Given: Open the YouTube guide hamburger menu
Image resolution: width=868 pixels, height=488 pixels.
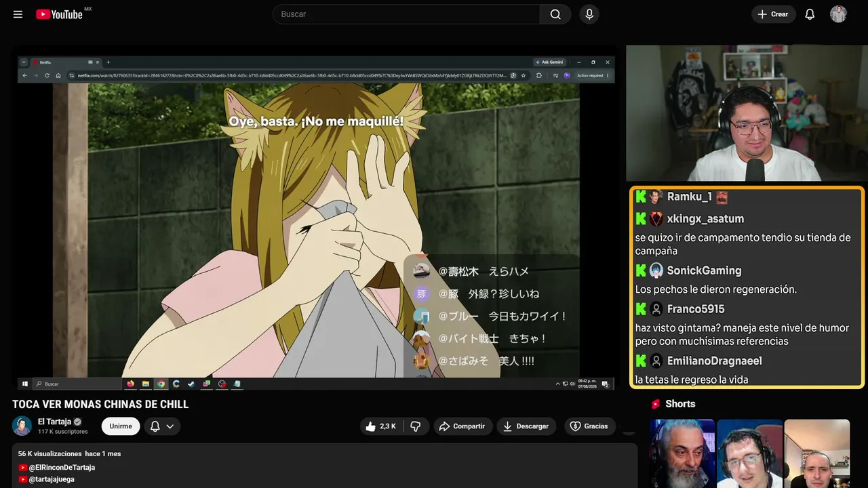Looking at the screenshot, I should [18, 14].
